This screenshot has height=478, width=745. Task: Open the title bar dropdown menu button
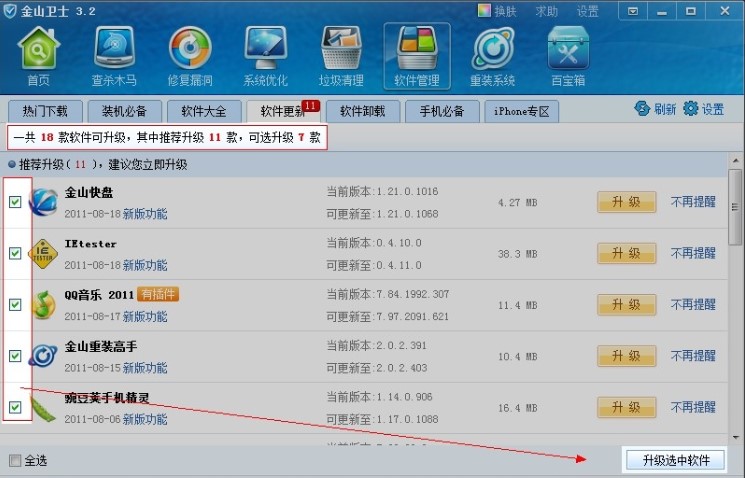pos(633,11)
